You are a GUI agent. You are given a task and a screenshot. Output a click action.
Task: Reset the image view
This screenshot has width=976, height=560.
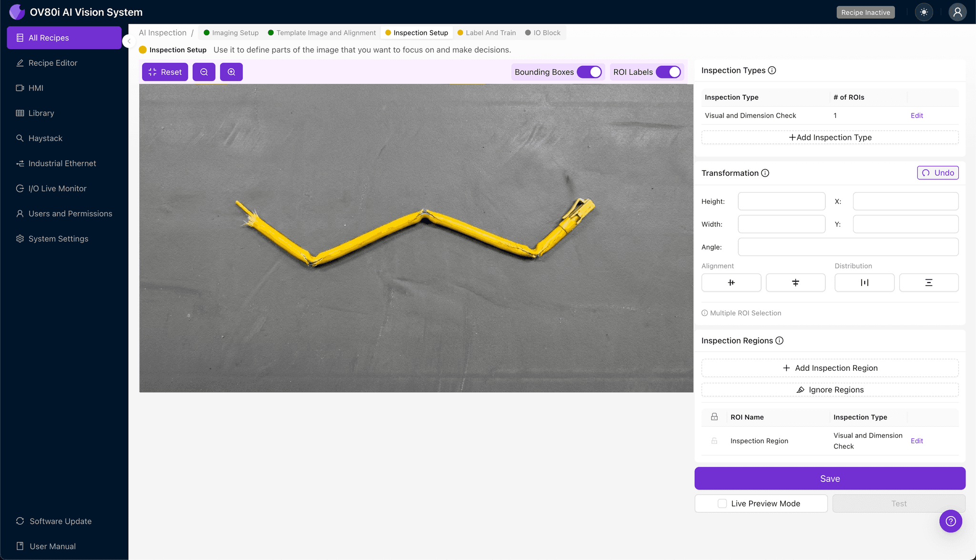(x=165, y=72)
